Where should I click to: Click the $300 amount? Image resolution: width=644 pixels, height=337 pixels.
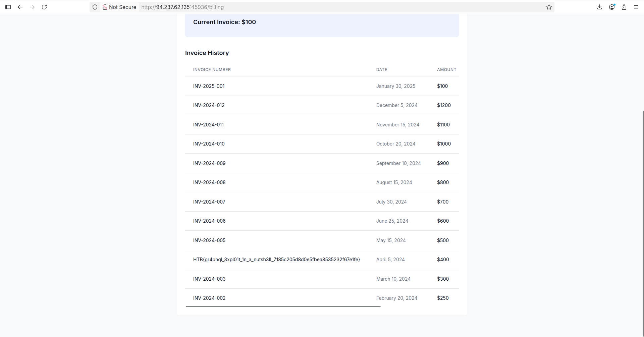pyautogui.click(x=443, y=279)
